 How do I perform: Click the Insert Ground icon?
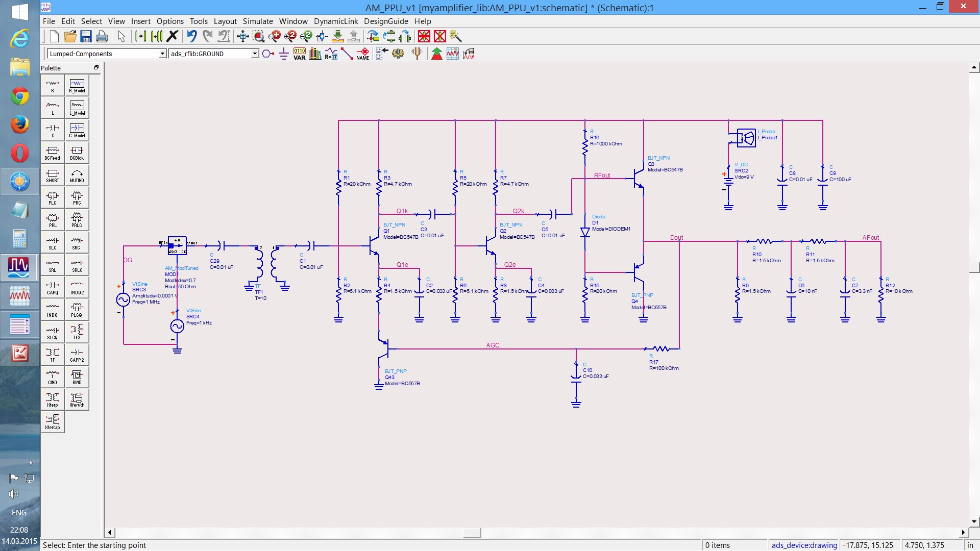(x=284, y=54)
